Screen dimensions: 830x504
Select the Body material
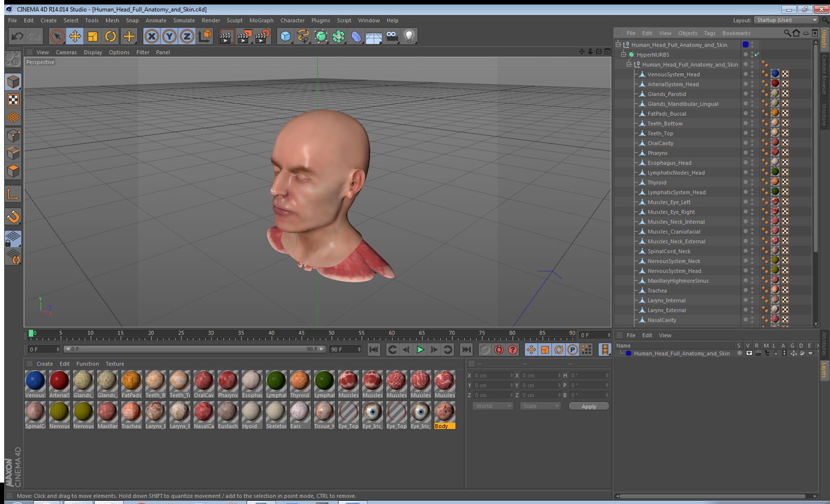point(445,415)
